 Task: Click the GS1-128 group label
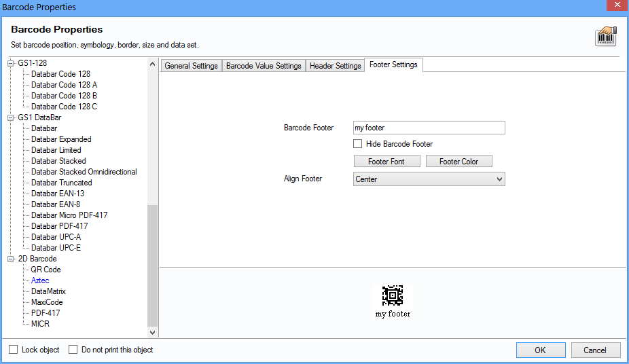coord(32,63)
